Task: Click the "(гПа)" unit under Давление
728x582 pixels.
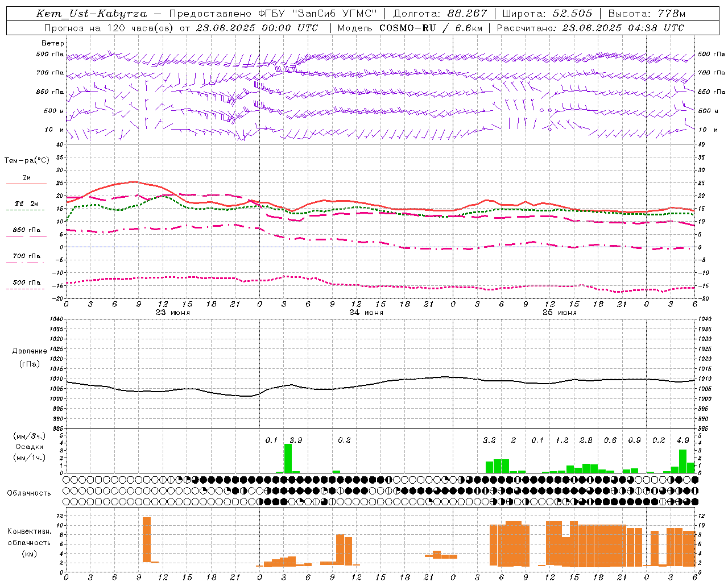Action: [29, 364]
